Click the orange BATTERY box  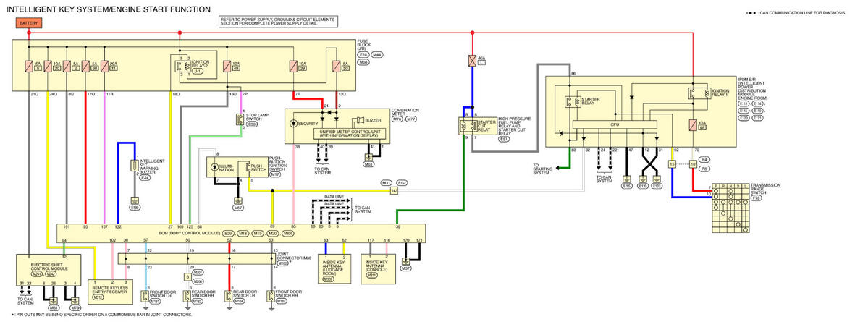(29, 23)
